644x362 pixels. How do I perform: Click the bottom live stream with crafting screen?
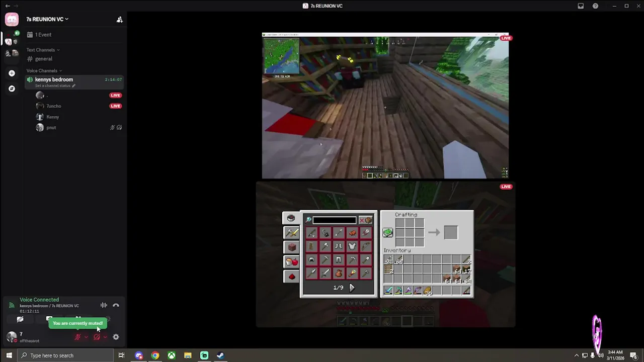click(385, 254)
